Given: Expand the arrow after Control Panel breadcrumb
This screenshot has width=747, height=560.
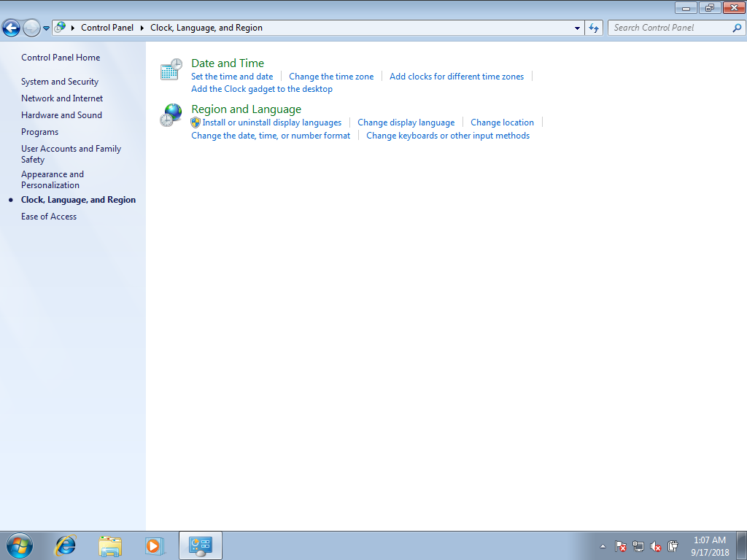Looking at the screenshot, I should 142,28.
